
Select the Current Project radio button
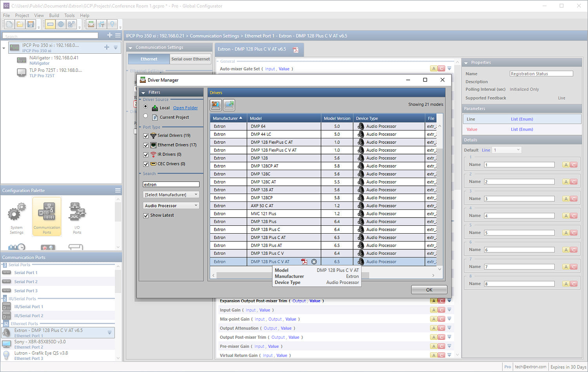pos(145,116)
